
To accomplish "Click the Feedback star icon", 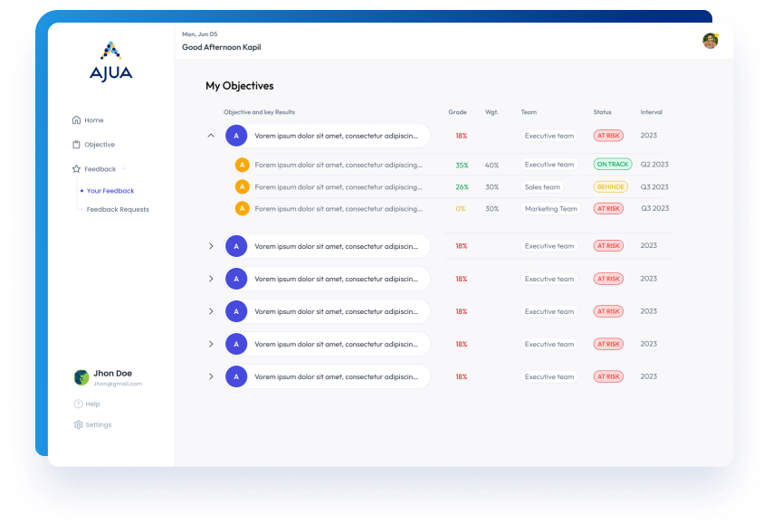I will (x=77, y=169).
